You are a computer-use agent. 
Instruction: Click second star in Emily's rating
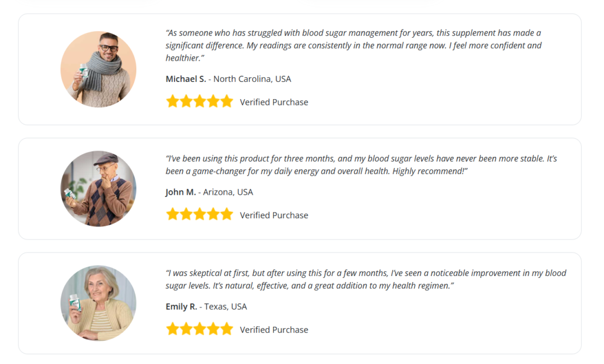coord(186,329)
